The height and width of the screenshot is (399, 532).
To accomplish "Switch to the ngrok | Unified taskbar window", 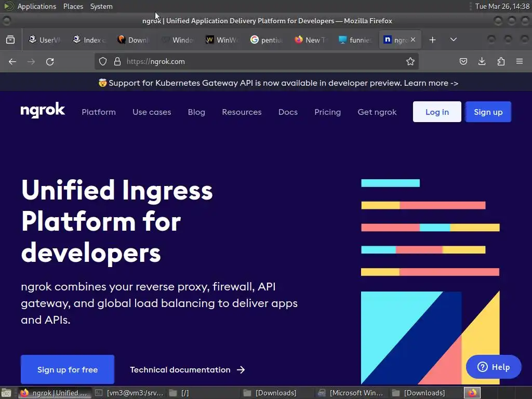I will pyautogui.click(x=54, y=393).
